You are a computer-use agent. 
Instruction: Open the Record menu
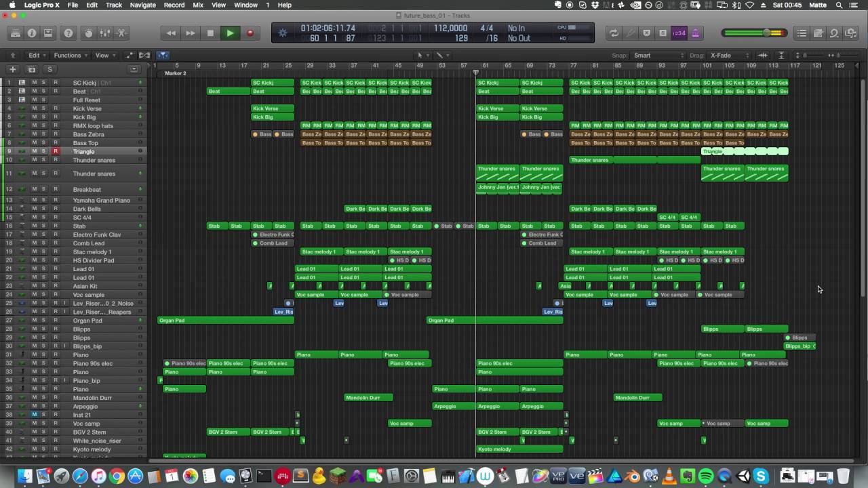click(174, 5)
